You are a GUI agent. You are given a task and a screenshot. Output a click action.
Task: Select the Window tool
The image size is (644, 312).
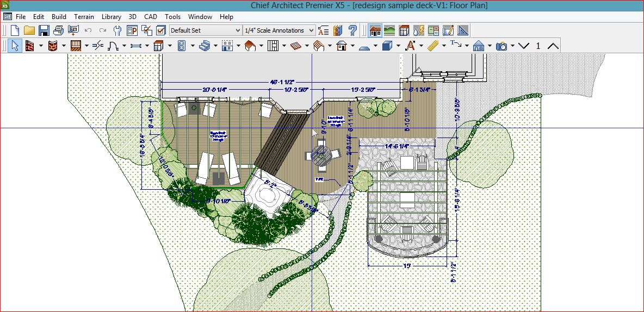point(136,46)
